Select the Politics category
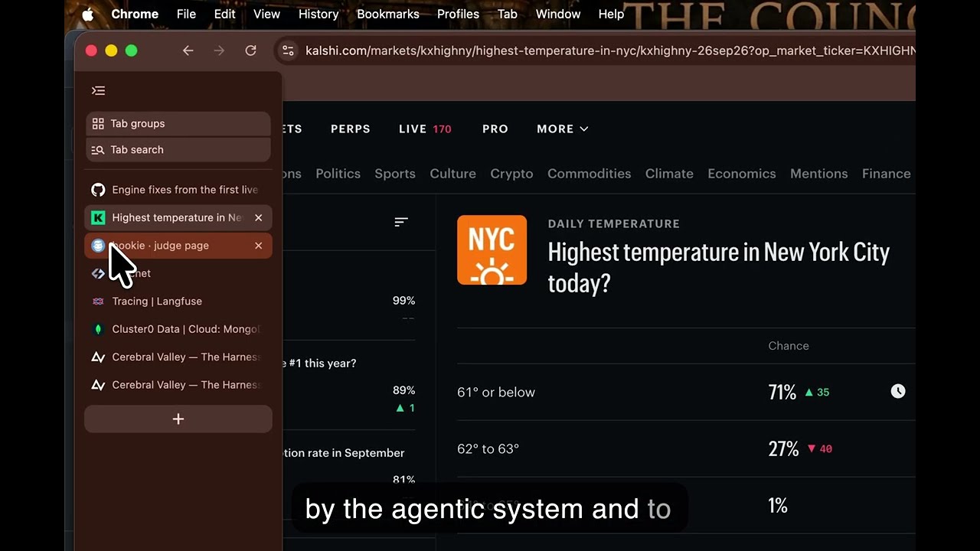The width and height of the screenshot is (980, 551). pyautogui.click(x=338, y=174)
